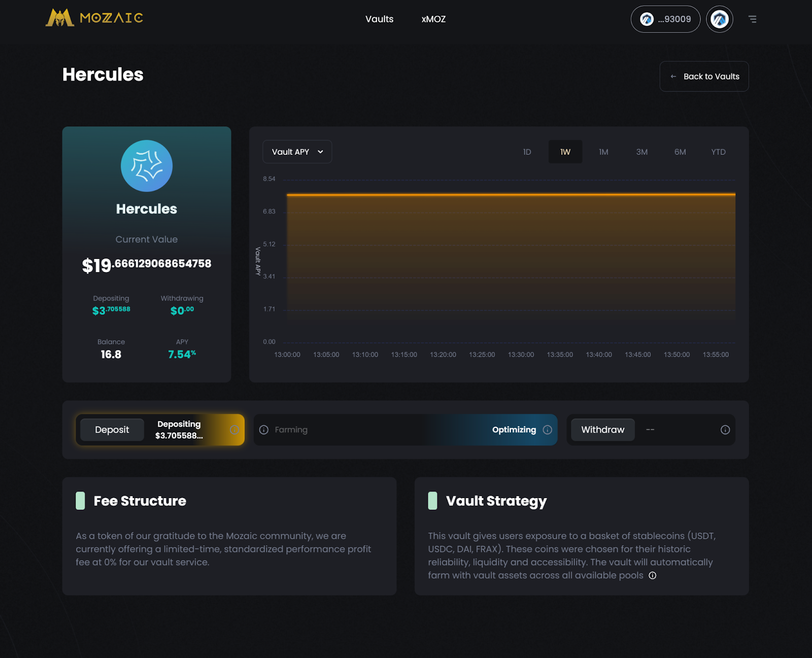Click the wallet address ...93009 button
This screenshot has width=812, height=658.
tap(665, 19)
